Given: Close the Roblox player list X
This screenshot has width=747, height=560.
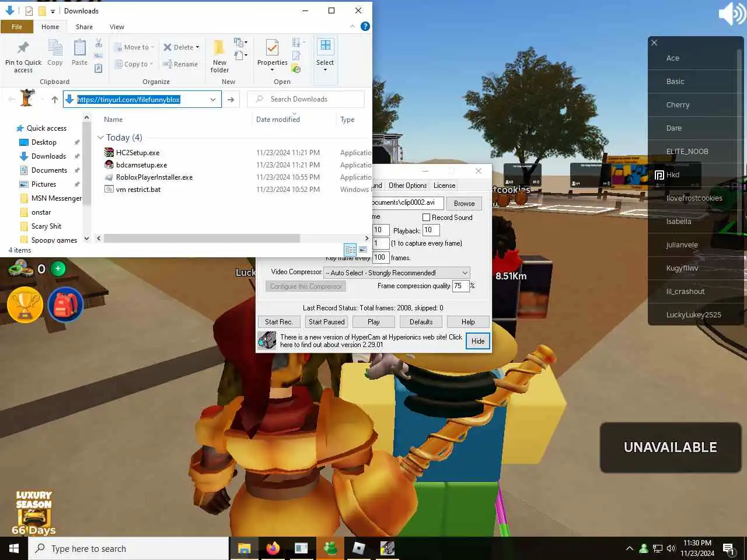Looking at the screenshot, I should point(654,43).
